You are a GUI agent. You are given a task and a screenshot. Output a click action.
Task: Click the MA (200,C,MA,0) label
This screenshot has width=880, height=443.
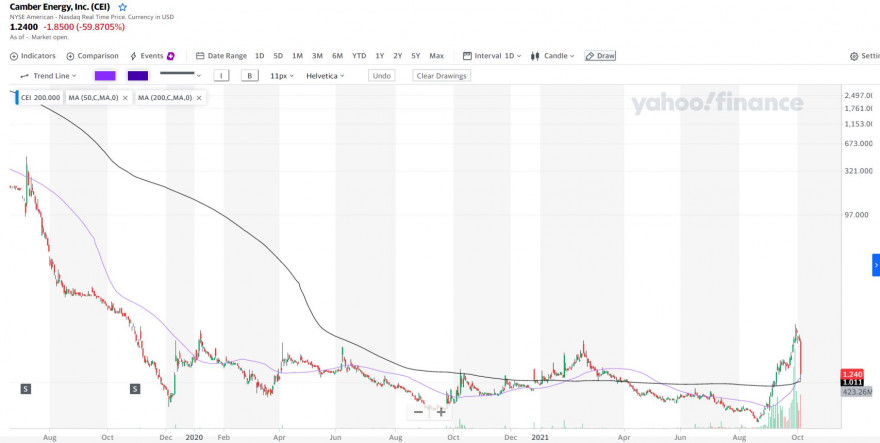point(165,98)
